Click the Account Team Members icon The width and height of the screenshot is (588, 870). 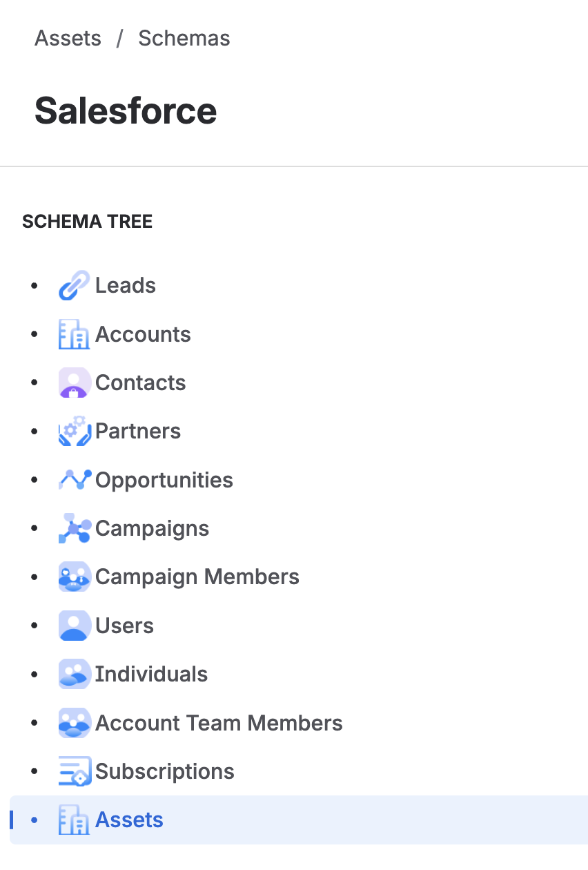point(75,723)
